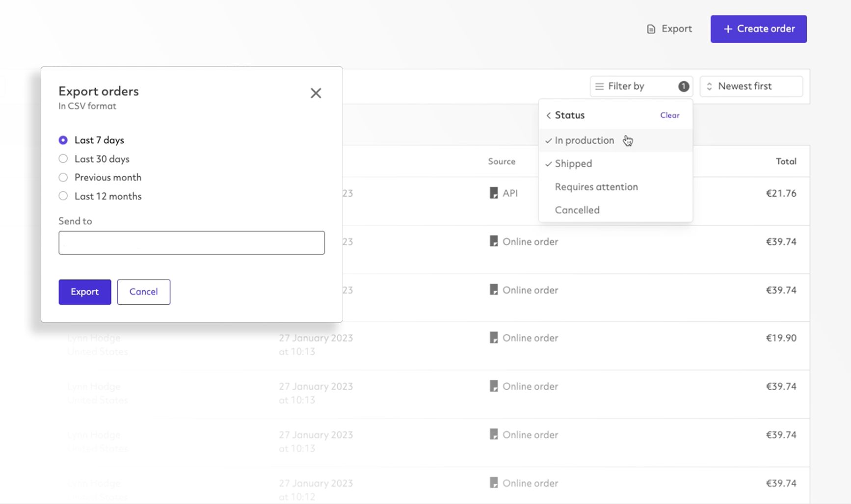Click the filter count badge showing 1

click(683, 86)
